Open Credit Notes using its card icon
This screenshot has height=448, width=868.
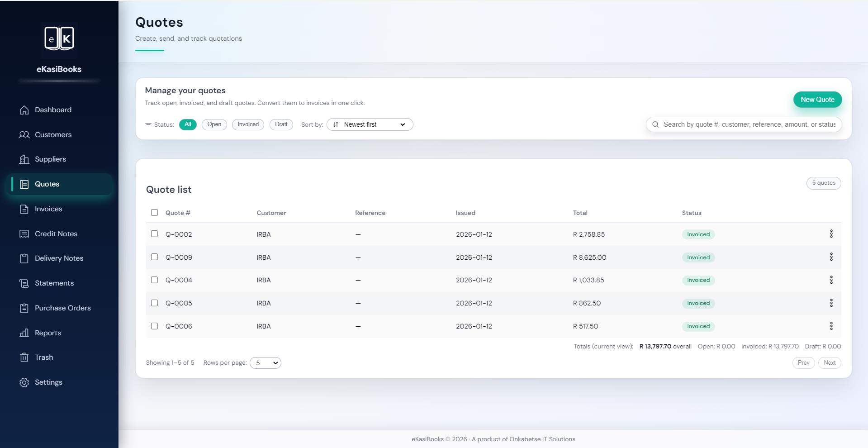pyautogui.click(x=24, y=234)
